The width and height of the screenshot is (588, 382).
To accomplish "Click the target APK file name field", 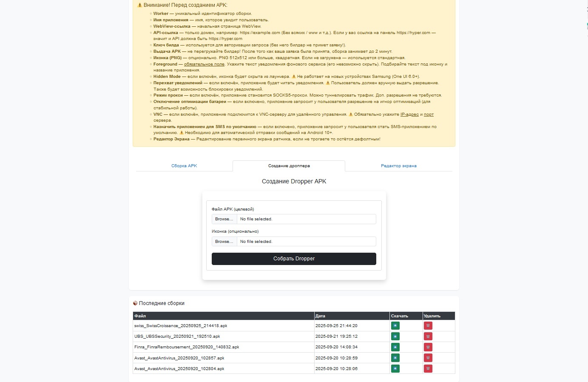I will (x=306, y=219).
